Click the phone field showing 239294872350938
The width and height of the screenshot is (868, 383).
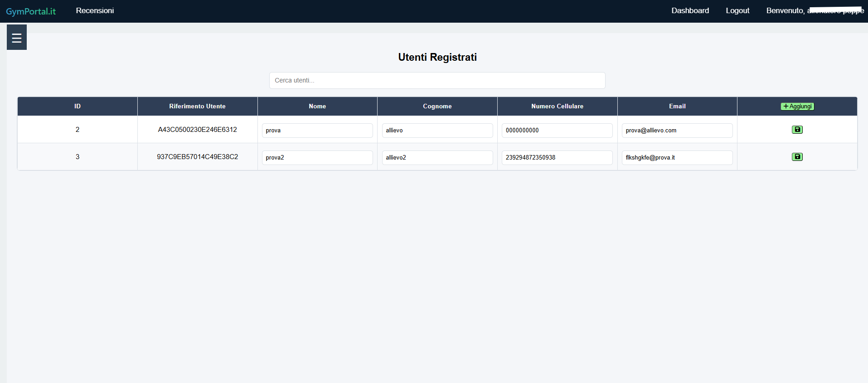click(557, 158)
